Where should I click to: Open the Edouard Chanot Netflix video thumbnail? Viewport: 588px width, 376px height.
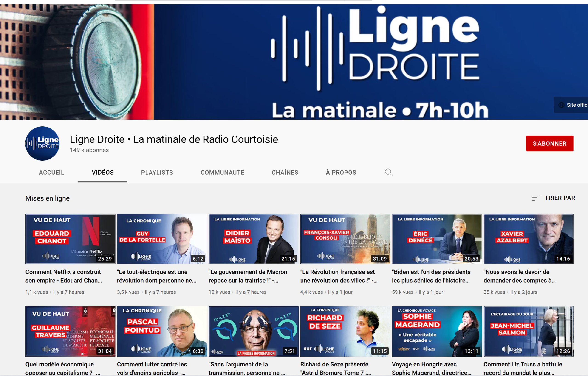click(x=70, y=239)
